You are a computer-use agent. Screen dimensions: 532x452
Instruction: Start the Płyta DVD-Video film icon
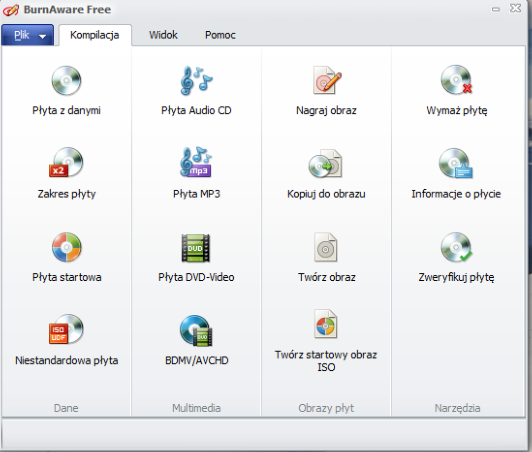tap(196, 248)
